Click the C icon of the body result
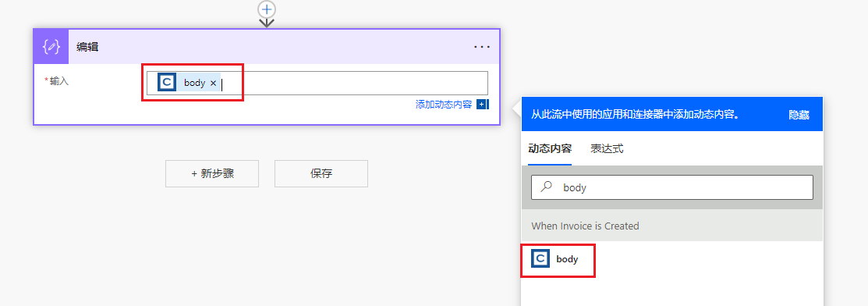 tap(540, 259)
